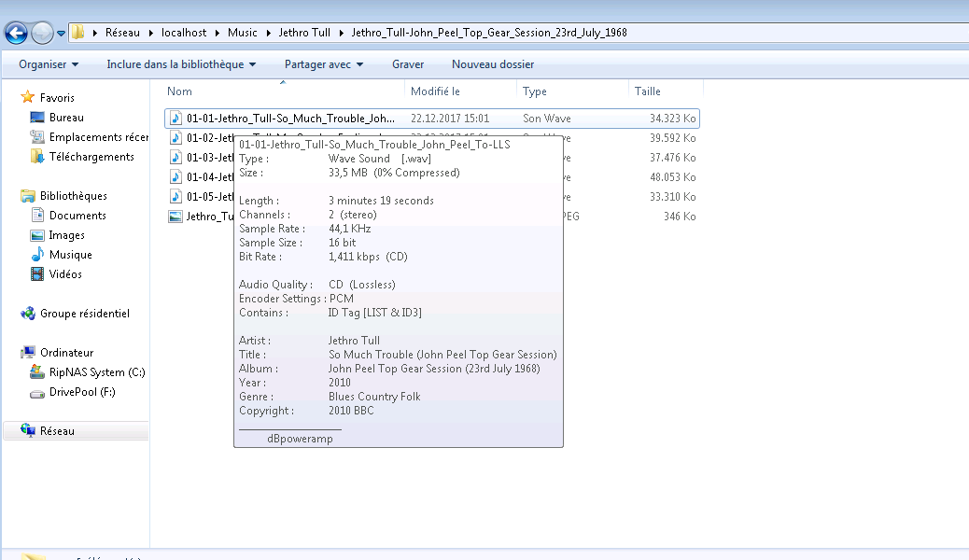Viewport: 969px width, 560px height.
Task: Expand Inclure dans la bibliothèque dropdown
Action: pos(181,64)
